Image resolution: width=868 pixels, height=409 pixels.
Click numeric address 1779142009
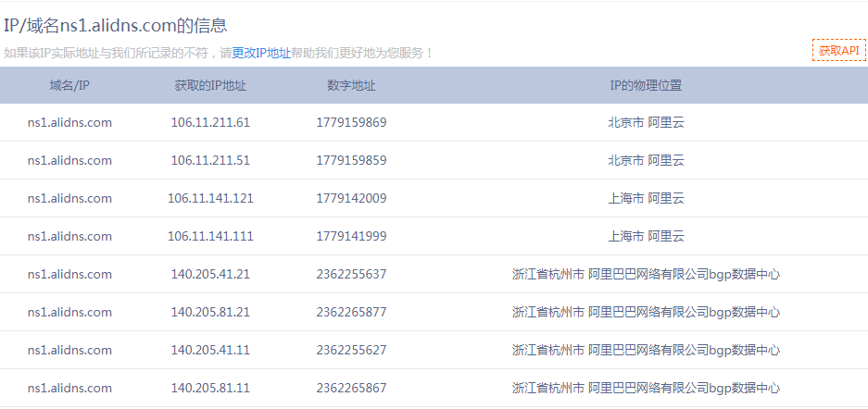pos(351,198)
